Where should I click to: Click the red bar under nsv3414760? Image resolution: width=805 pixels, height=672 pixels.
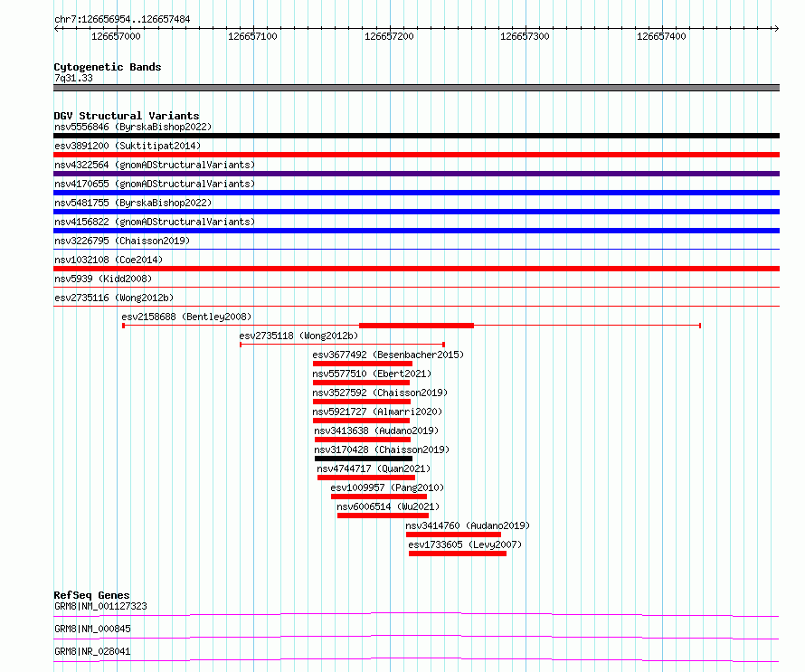(453, 535)
